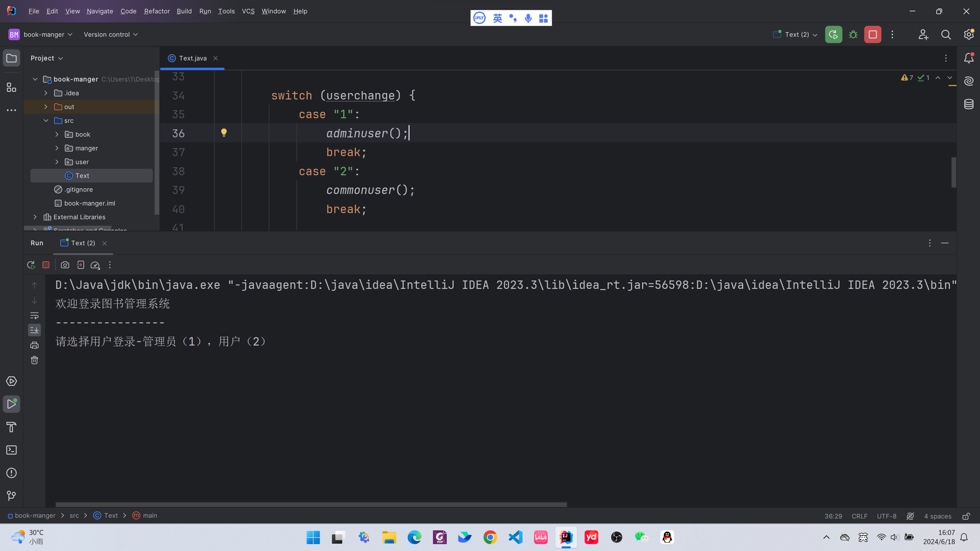Open the AI Assistant spiral icon

pyautogui.click(x=969, y=81)
